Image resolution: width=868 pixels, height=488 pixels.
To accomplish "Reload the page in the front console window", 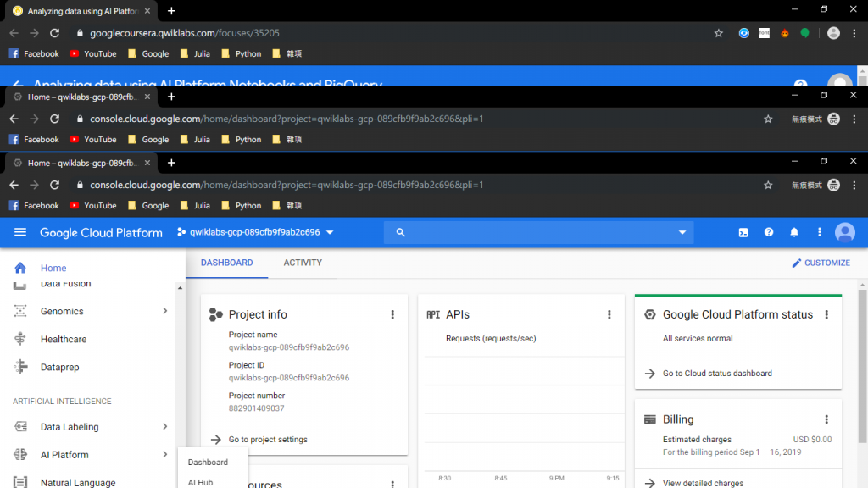I will [x=54, y=185].
